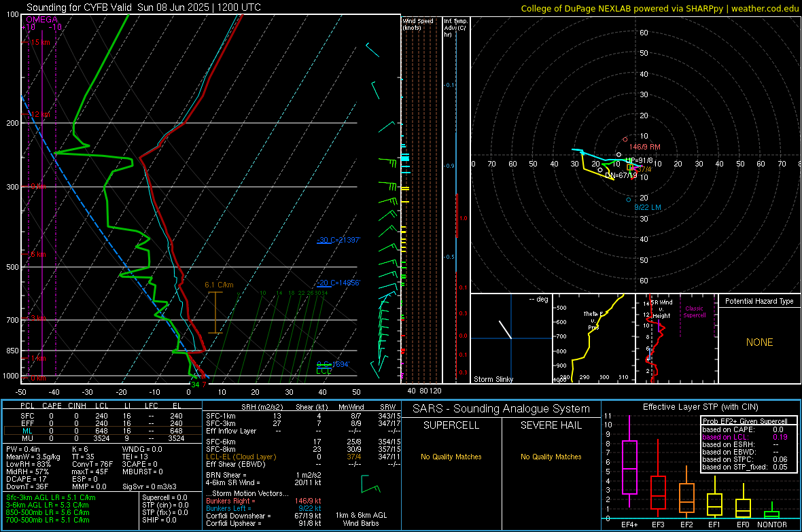Click the 'LCL-EL (Cloud Layer)' row label

tap(241, 457)
